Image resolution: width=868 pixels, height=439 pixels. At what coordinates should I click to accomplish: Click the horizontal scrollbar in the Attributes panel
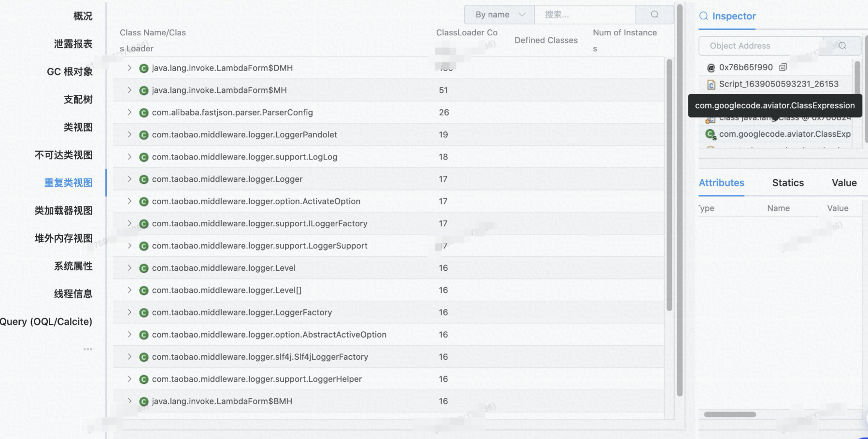coord(729,414)
